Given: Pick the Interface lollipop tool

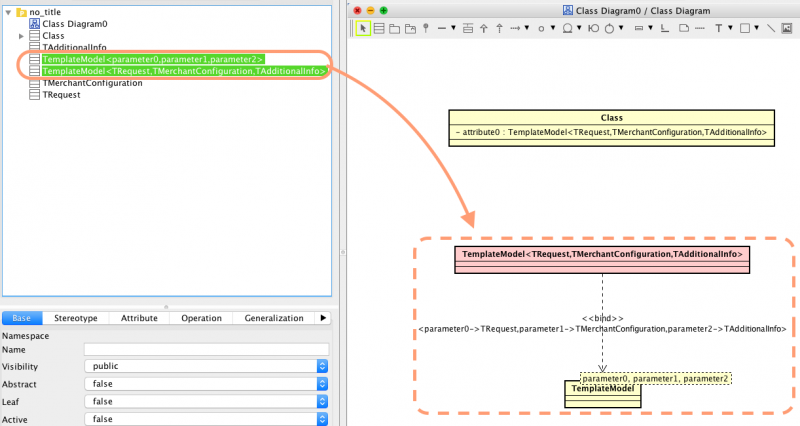Looking at the screenshot, I should pos(426,29).
